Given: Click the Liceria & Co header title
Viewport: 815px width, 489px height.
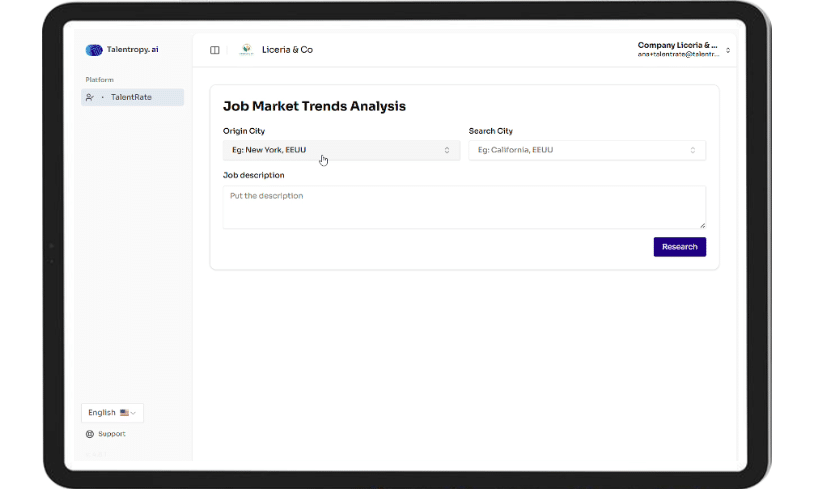Looking at the screenshot, I should pyautogui.click(x=287, y=50).
